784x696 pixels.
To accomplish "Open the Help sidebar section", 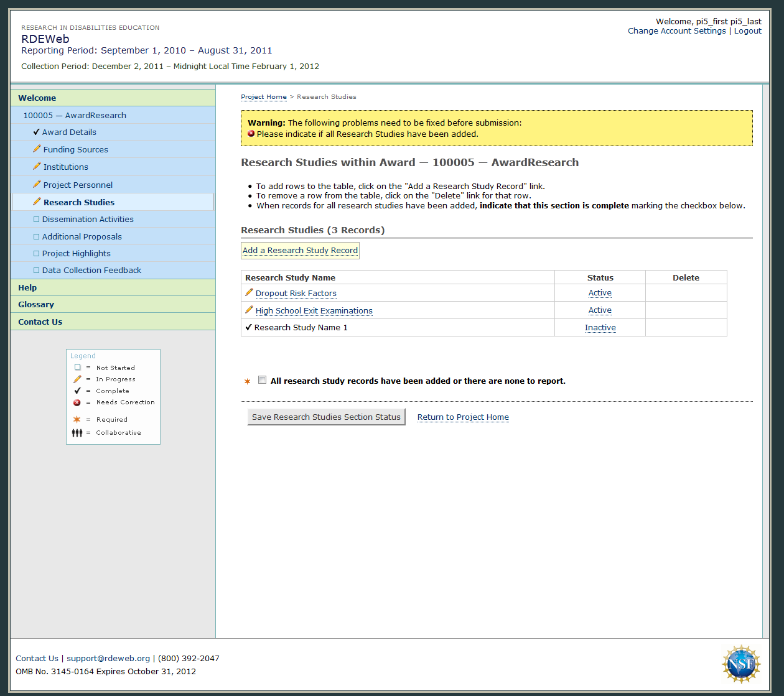I will (x=27, y=287).
